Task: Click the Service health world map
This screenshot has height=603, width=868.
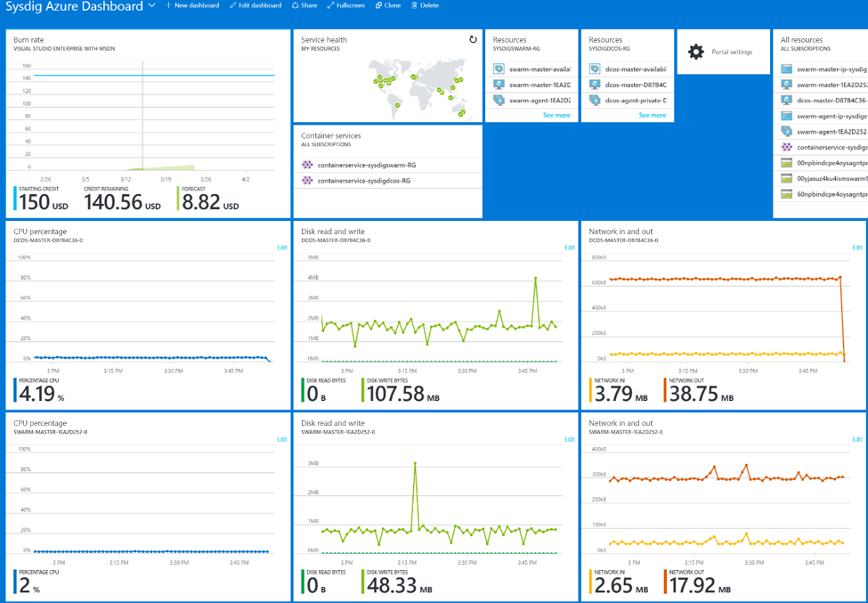Action: (419, 88)
